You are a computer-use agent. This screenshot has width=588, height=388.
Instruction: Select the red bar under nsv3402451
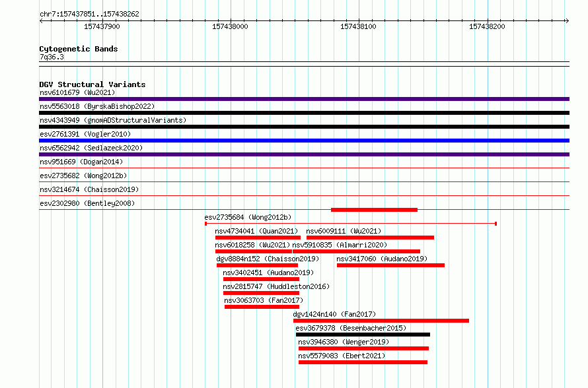(x=262, y=279)
